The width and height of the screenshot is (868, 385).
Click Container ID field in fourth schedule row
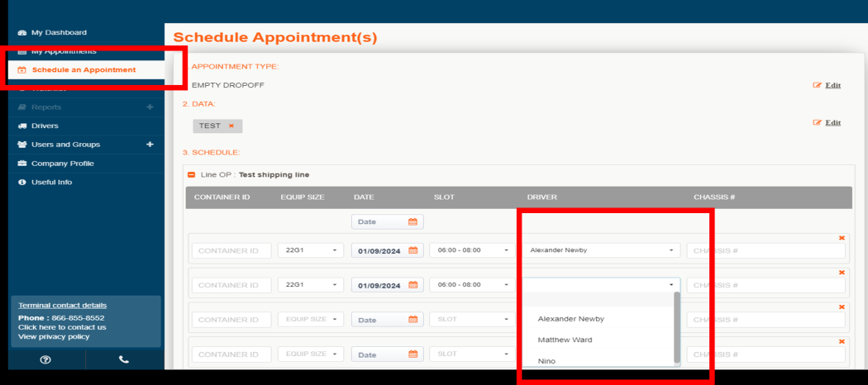click(232, 354)
